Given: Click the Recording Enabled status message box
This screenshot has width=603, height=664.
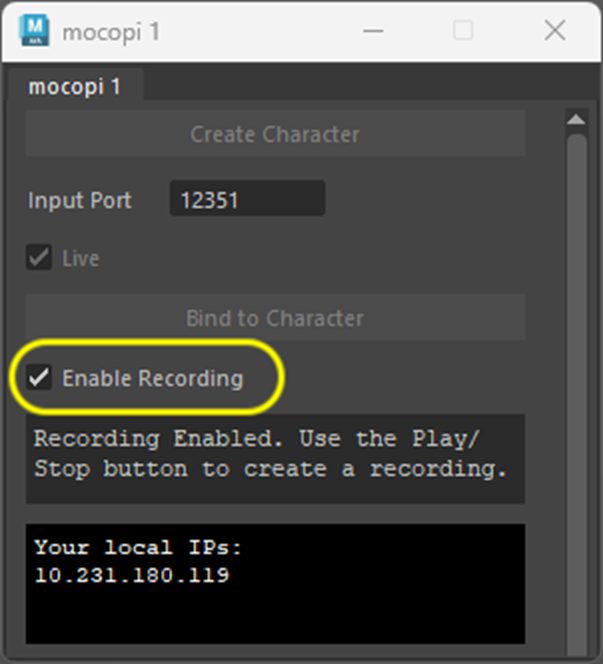Looking at the screenshot, I should [x=275, y=459].
